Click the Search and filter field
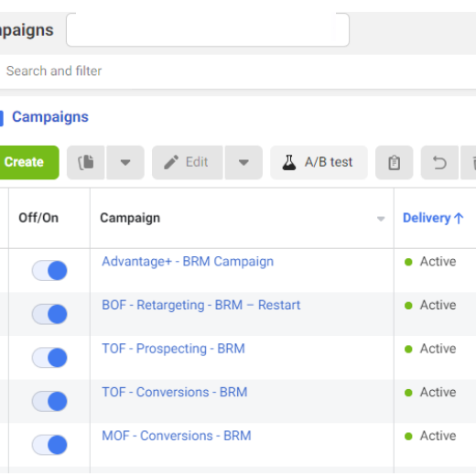This screenshot has width=476, height=476. [238, 71]
